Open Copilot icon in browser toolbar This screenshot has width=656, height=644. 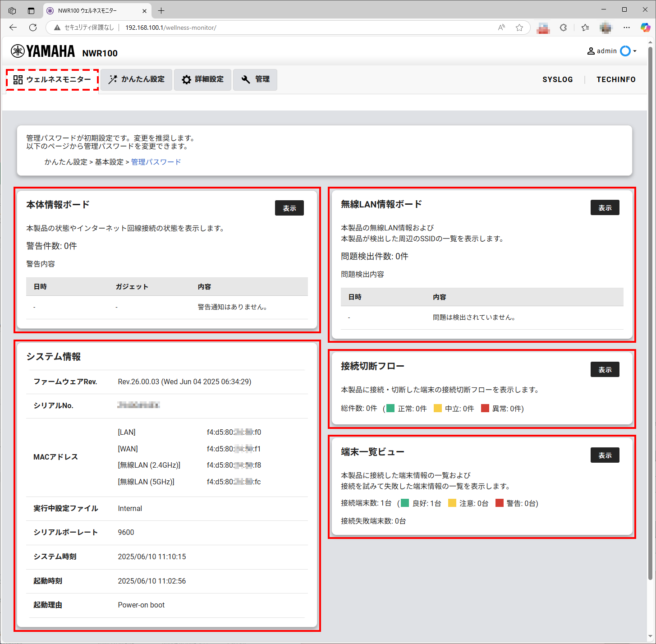[645, 28]
